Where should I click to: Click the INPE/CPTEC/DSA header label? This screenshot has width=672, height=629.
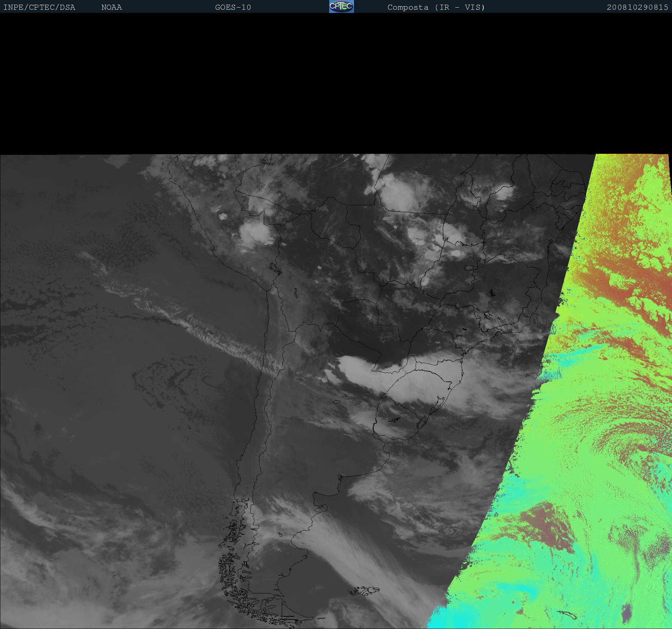click(x=39, y=8)
